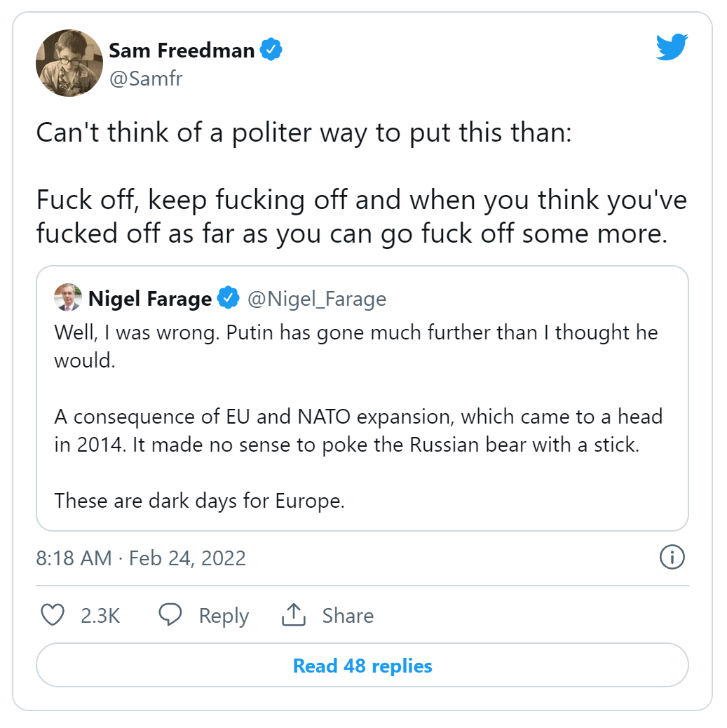
Task: Click the Reply speech bubble icon
Action: [x=170, y=615]
